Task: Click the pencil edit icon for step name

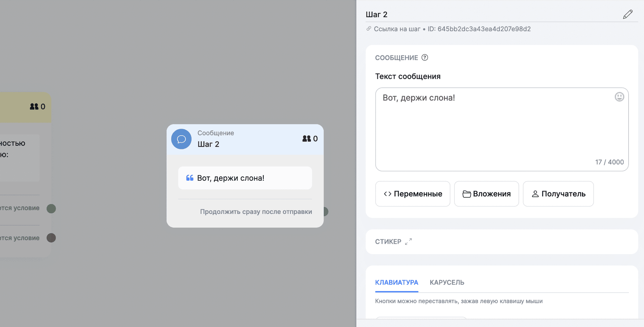Action: click(628, 14)
